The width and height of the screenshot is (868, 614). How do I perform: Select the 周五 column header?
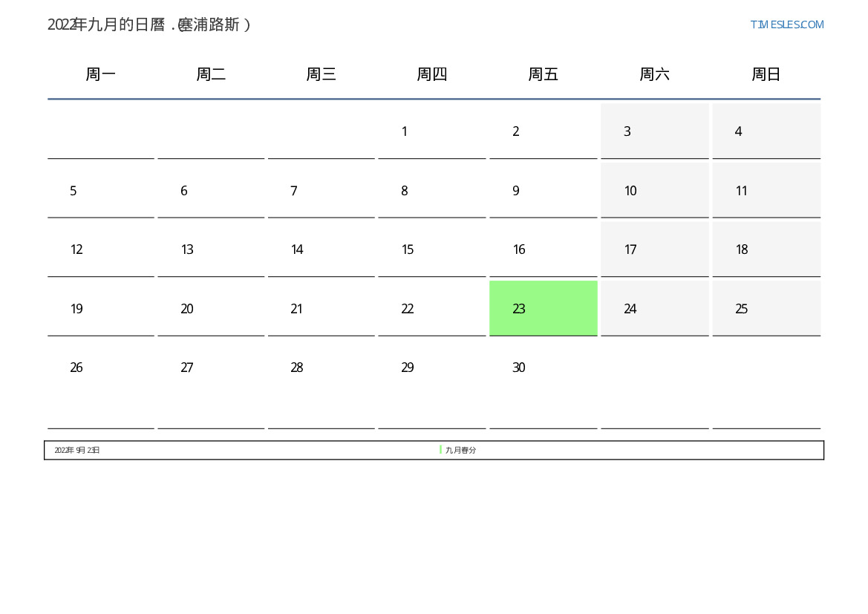click(x=543, y=74)
